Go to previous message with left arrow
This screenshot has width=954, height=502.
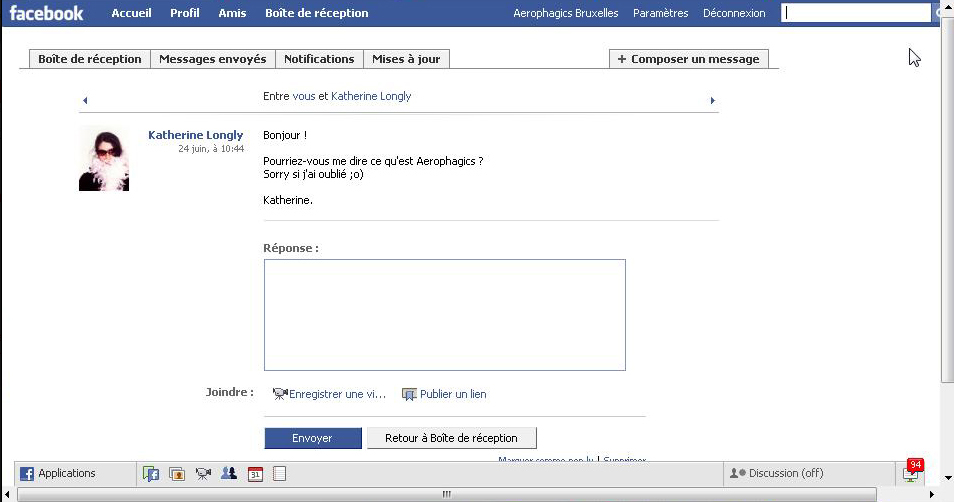click(85, 100)
